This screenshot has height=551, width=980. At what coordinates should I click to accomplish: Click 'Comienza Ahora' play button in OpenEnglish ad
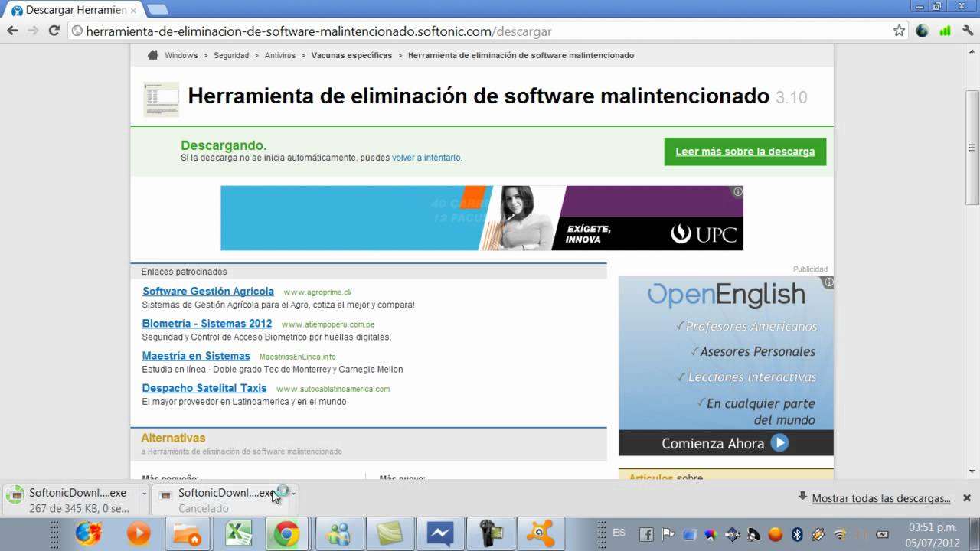[779, 442]
